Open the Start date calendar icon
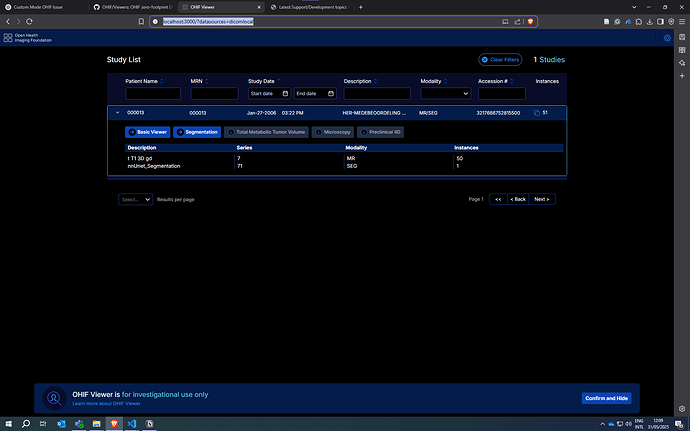This screenshot has width=690, height=431. (285, 93)
